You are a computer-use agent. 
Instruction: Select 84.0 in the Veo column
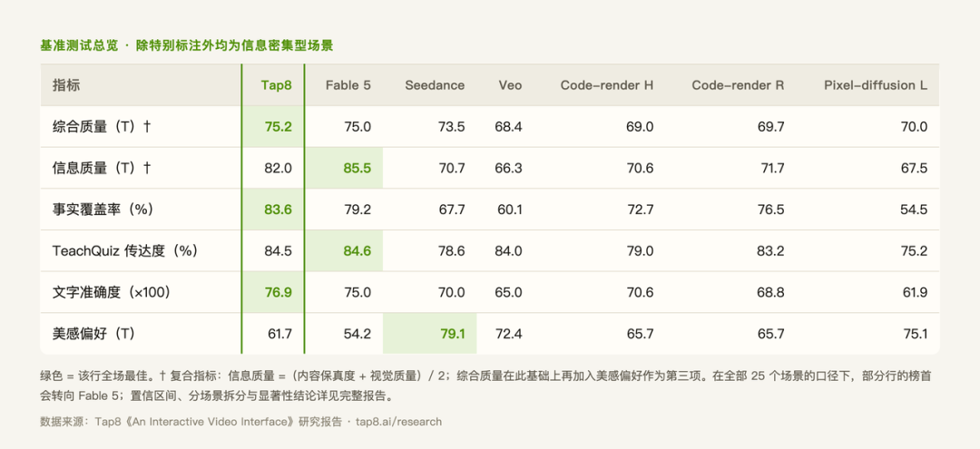click(x=509, y=251)
